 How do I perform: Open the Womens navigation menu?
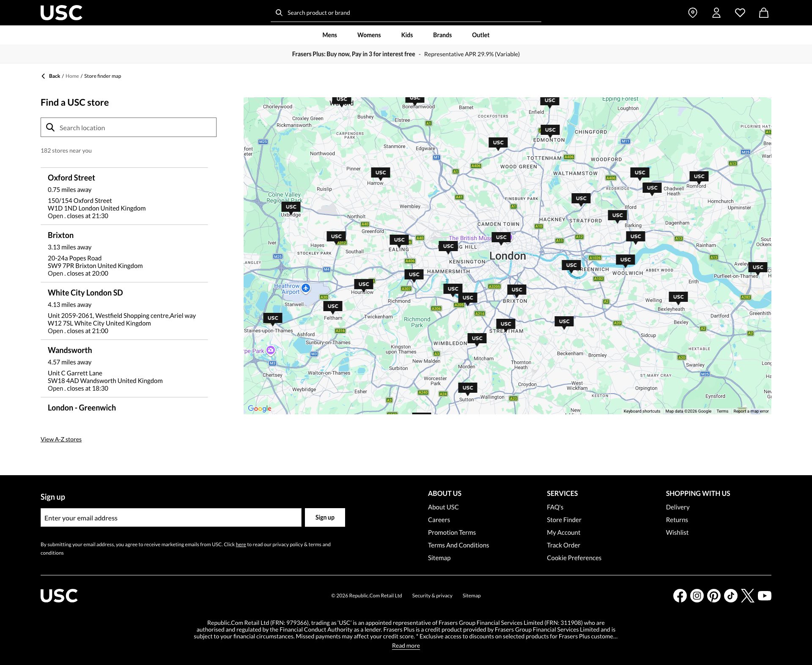(369, 35)
